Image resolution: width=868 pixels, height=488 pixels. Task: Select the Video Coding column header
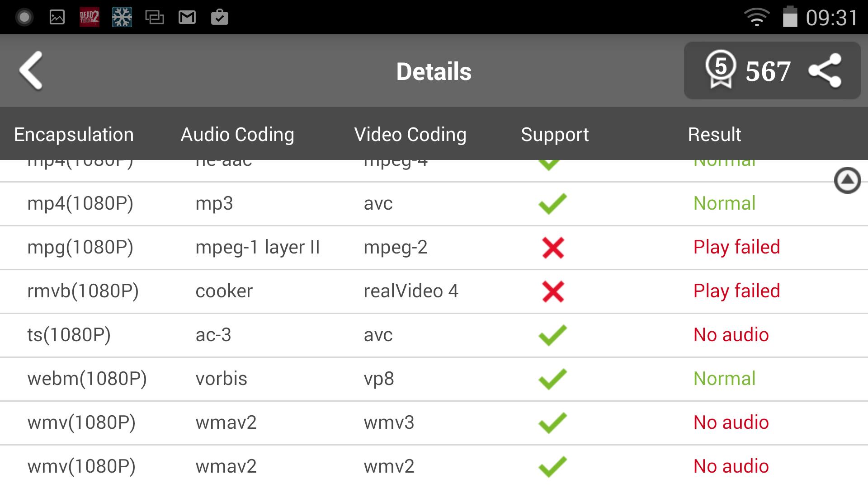(410, 135)
